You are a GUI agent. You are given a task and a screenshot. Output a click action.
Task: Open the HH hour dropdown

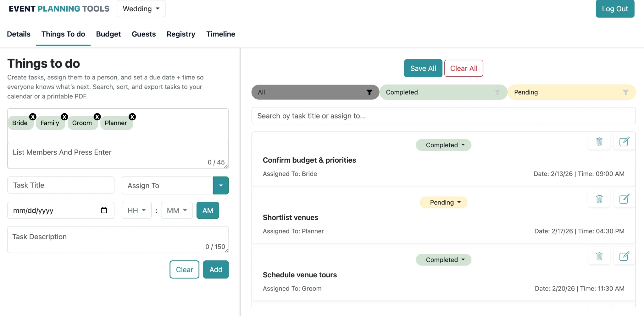pyautogui.click(x=136, y=210)
